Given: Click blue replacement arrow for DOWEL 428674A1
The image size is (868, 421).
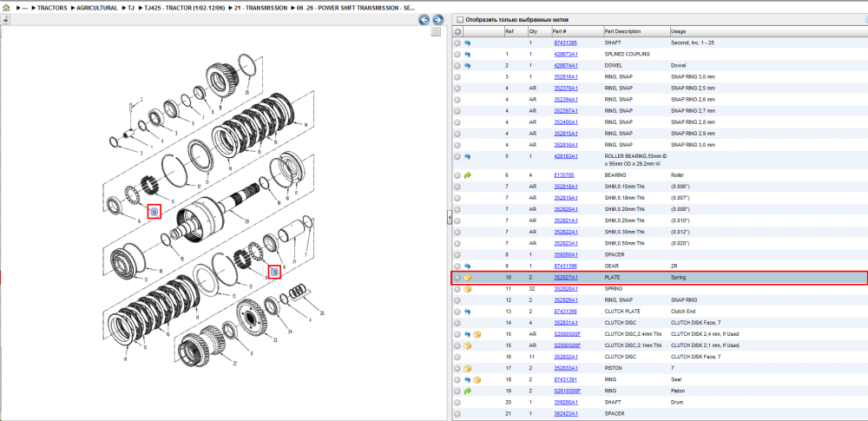Looking at the screenshot, I should click(467, 65).
